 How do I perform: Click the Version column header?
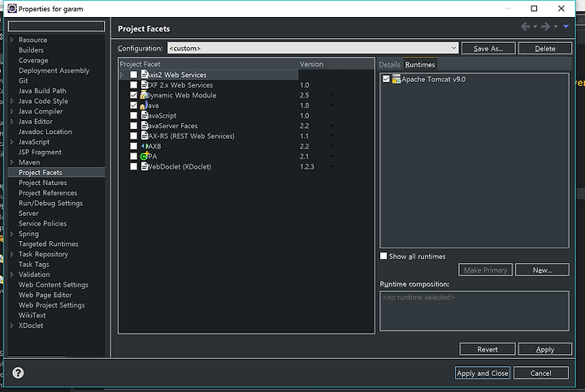tap(318, 64)
